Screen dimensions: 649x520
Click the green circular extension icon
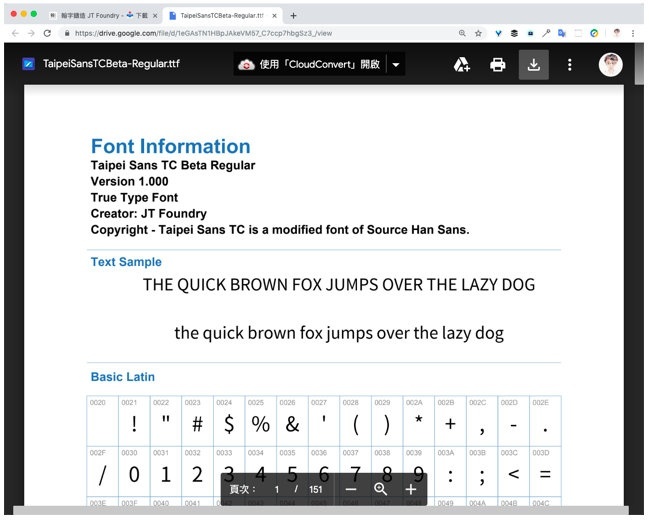tap(594, 33)
